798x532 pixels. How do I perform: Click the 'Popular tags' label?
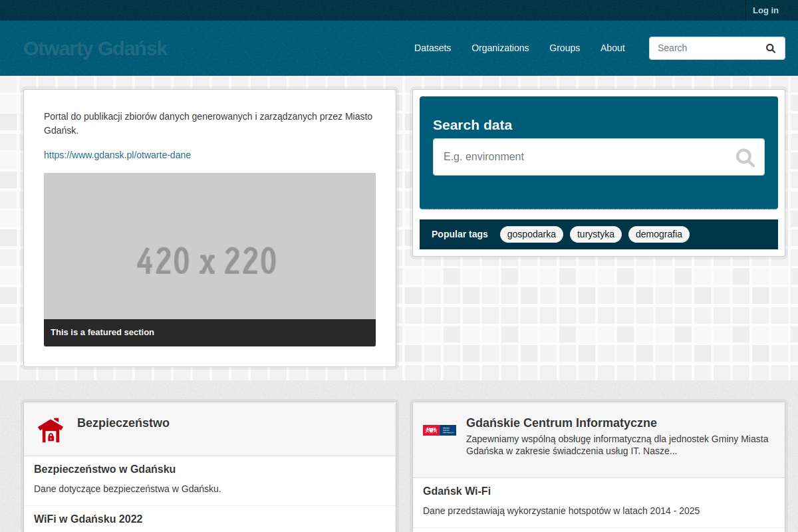tap(460, 234)
